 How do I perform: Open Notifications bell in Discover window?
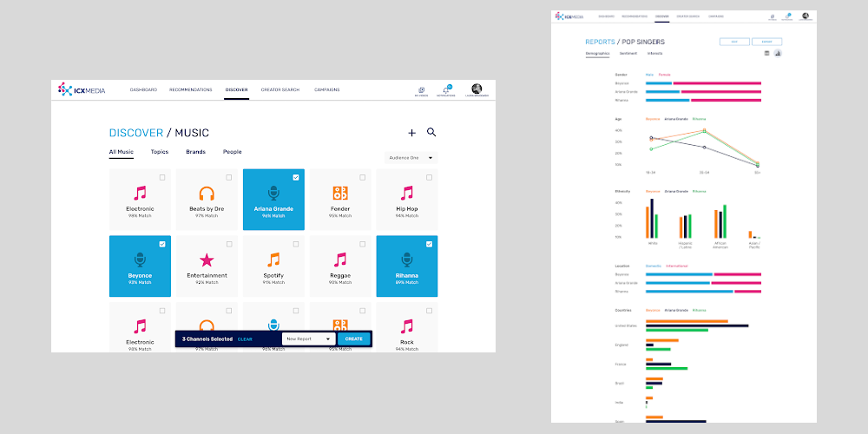446,89
